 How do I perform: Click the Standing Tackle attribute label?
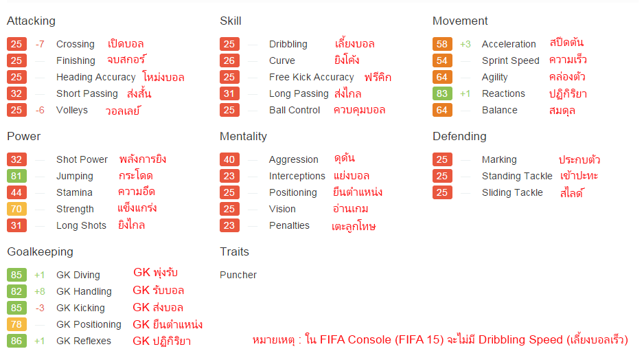pos(517,176)
